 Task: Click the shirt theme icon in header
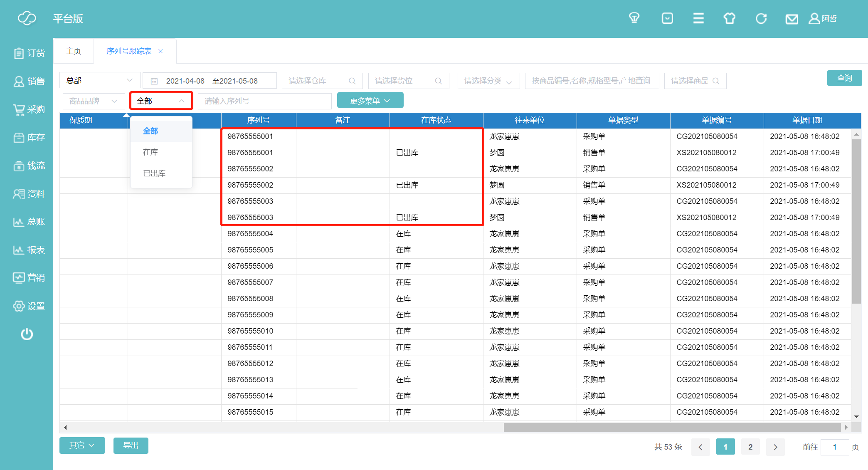click(x=729, y=18)
